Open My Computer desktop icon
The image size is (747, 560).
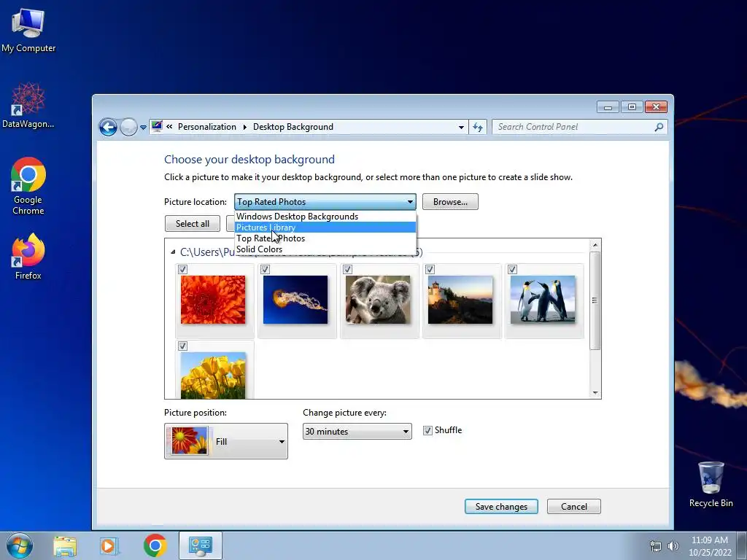[x=28, y=31]
